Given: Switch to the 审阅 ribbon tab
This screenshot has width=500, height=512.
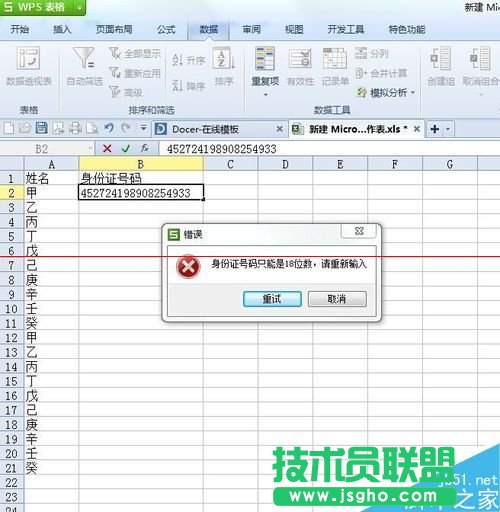Looking at the screenshot, I should coord(251,30).
